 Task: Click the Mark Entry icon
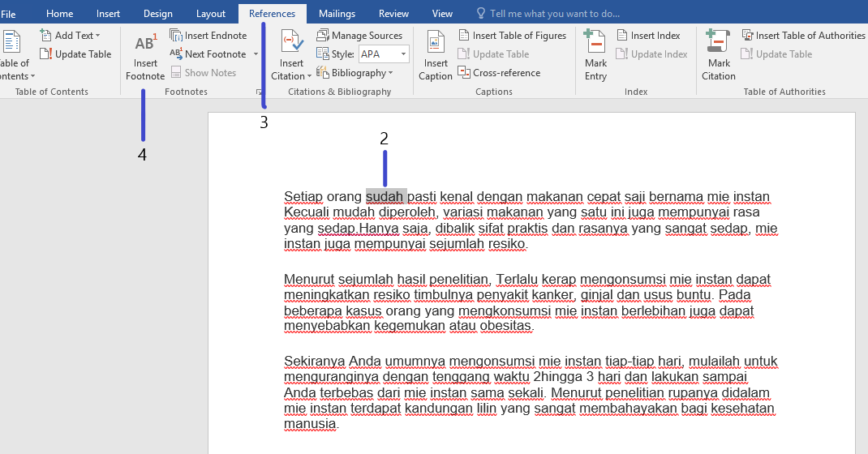coord(595,42)
